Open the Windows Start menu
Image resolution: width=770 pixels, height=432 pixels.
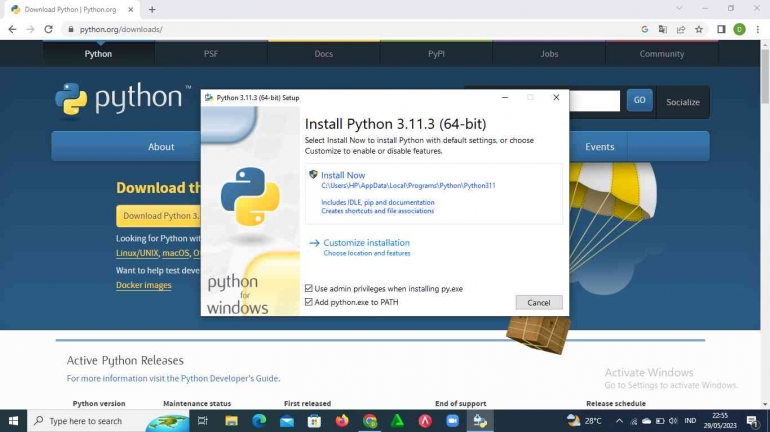pos(13,421)
